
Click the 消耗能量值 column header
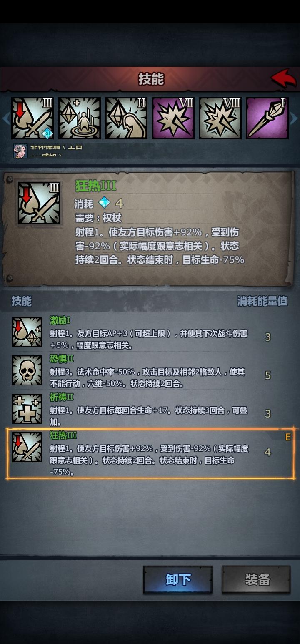(x=262, y=301)
